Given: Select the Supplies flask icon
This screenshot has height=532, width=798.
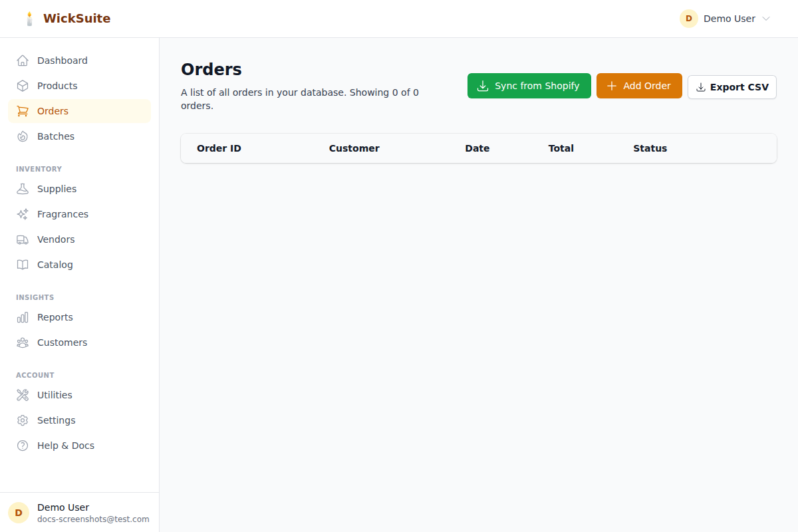Looking at the screenshot, I should [23, 188].
